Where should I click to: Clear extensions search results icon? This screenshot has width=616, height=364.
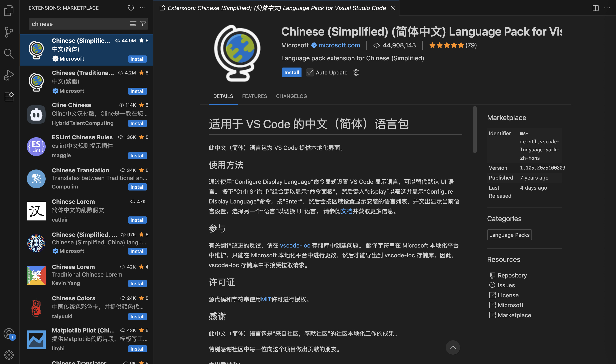133,24
